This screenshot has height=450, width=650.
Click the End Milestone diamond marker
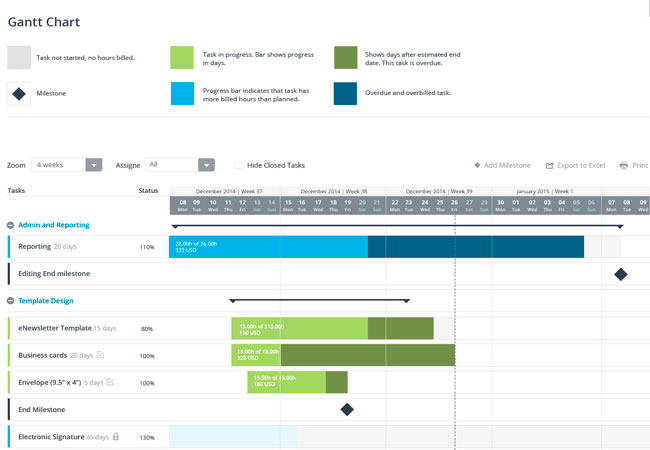[347, 409]
